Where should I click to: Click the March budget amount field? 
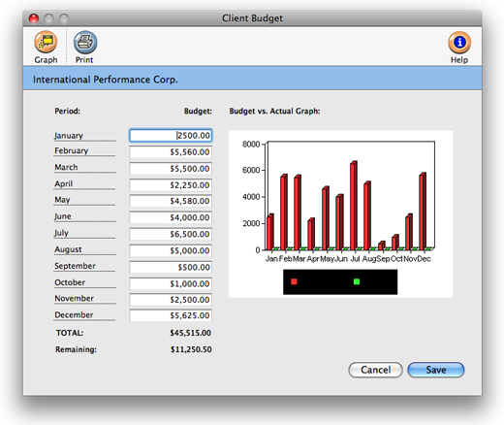pos(171,169)
